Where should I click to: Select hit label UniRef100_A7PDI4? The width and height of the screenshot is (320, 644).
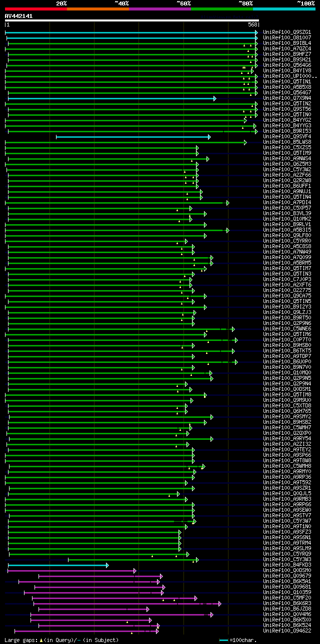click(287, 202)
